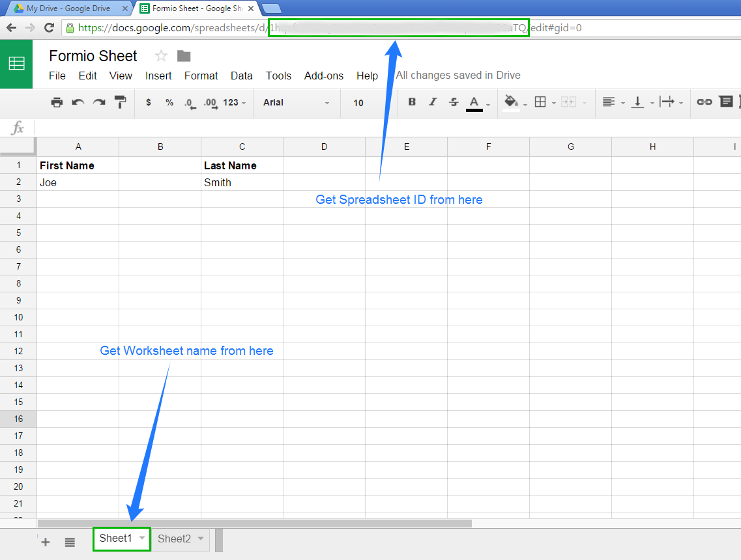The image size is (741, 560).
Task: Star the Formio Sheet document
Action: coord(161,56)
